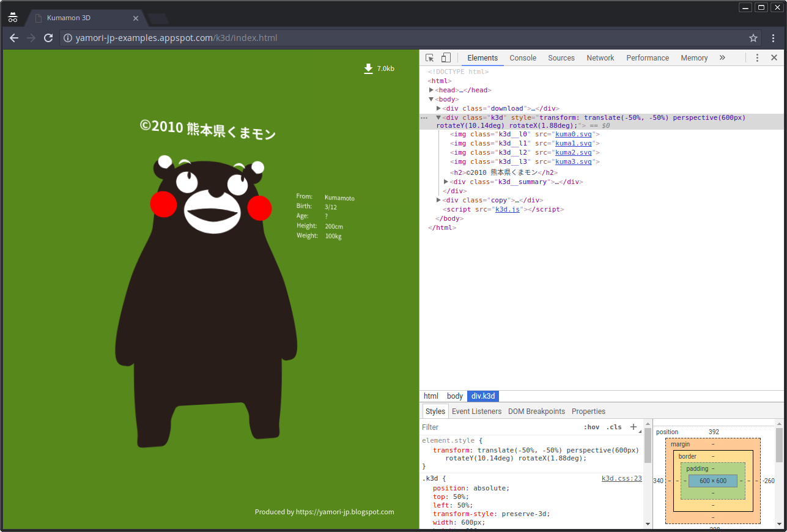The image size is (787, 532).
Task: Click the download arrow icon 7.0kb
Action: tap(368, 68)
